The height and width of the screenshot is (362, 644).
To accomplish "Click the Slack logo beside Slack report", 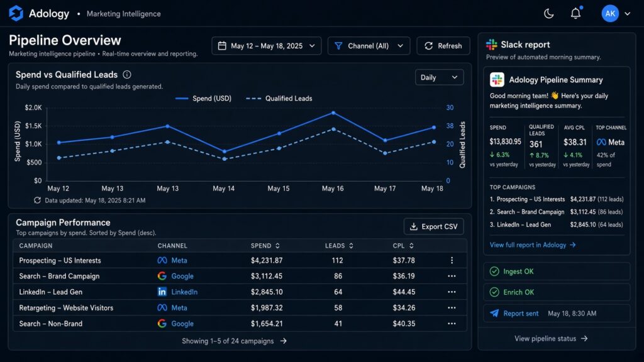I will [x=491, y=45].
